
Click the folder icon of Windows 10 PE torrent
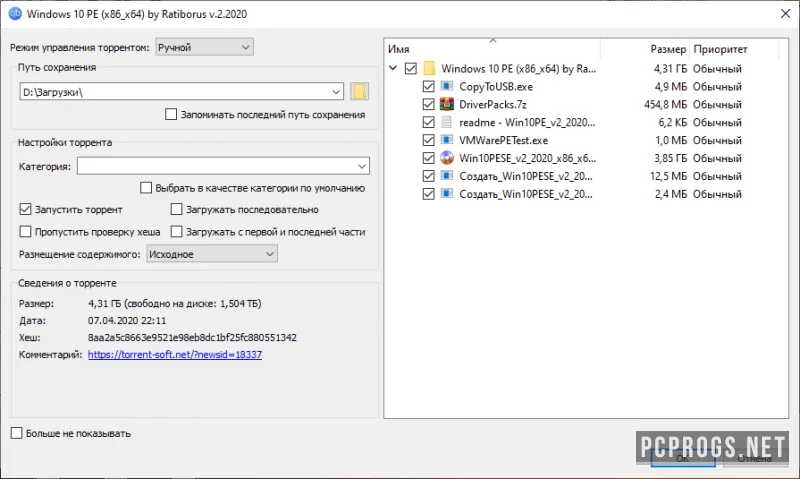[430, 68]
